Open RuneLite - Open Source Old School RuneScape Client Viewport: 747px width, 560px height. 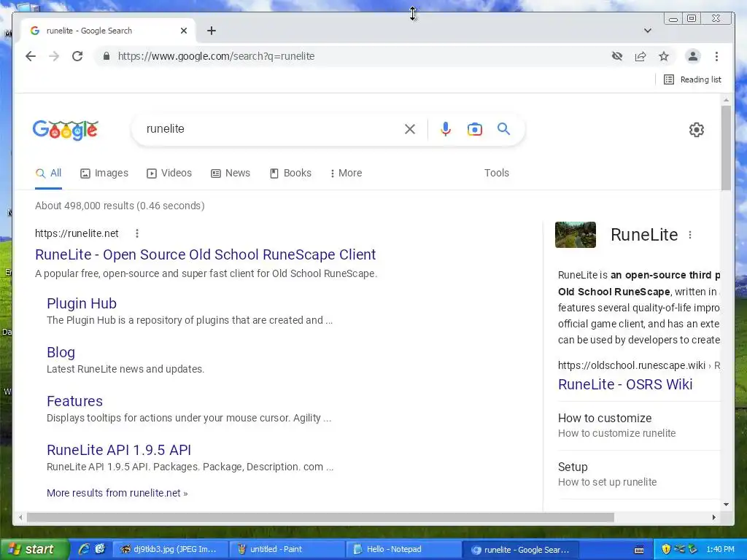point(205,254)
